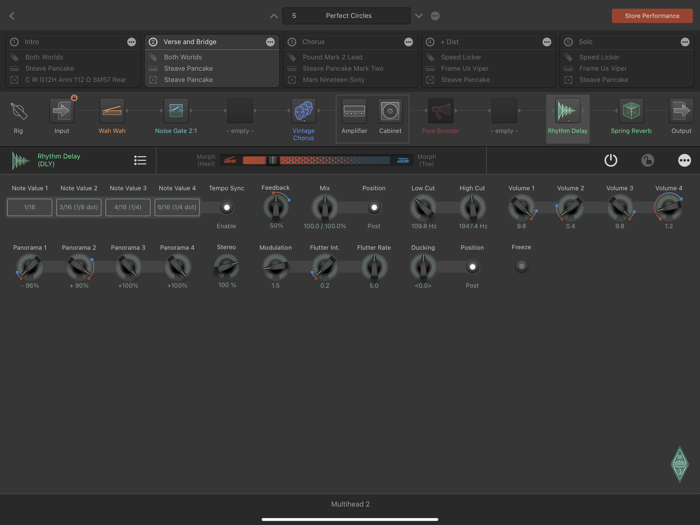Click the Volume 4 knob

click(x=669, y=207)
